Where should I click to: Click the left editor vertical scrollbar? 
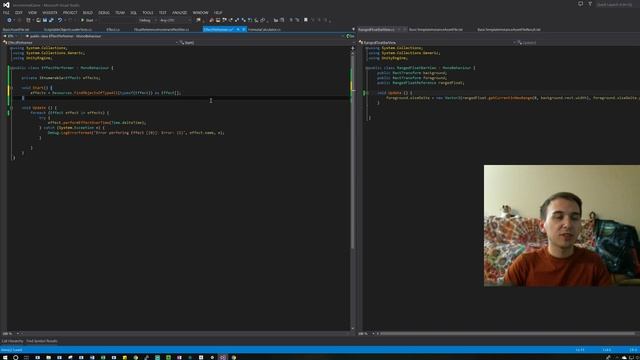pyautogui.click(x=353, y=152)
